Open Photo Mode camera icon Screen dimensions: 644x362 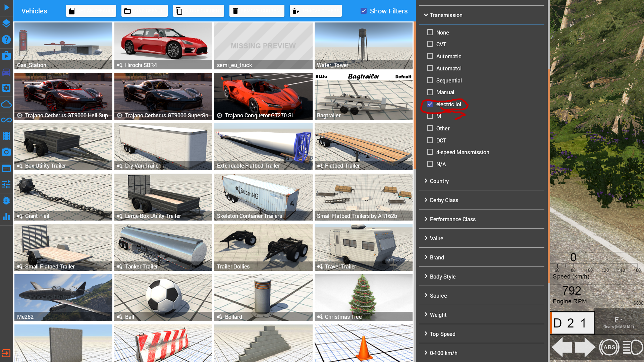click(x=6, y=152)
